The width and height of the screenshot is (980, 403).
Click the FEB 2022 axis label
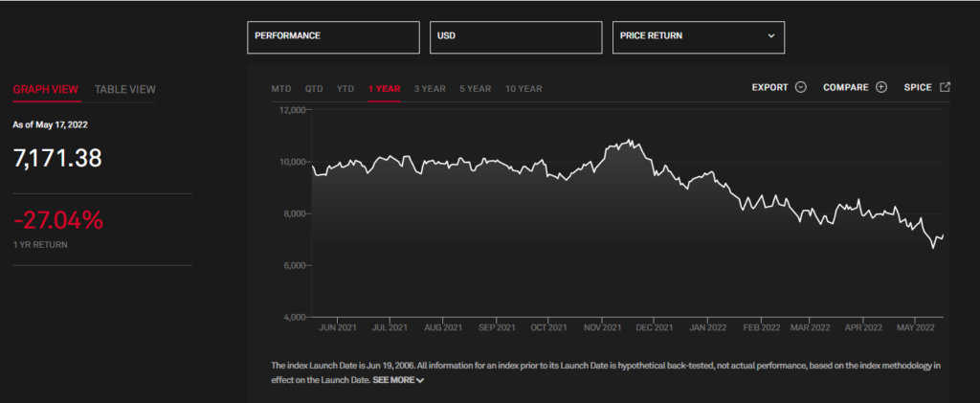pos(761,327)
